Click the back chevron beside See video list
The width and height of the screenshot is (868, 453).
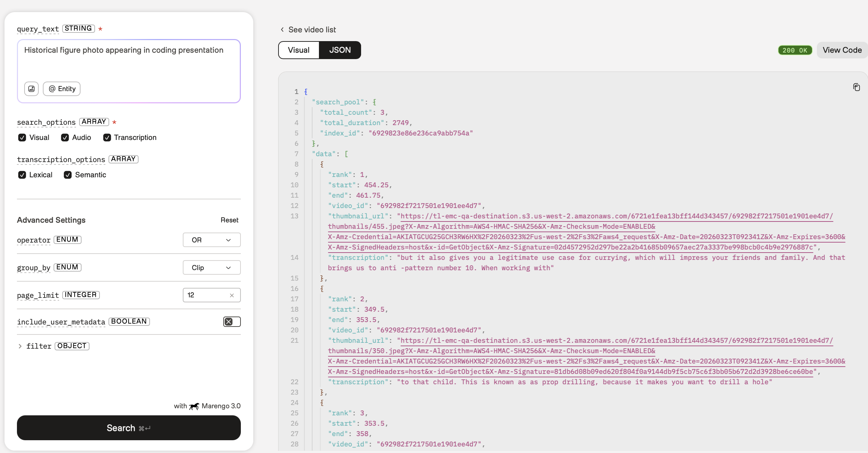pos(282,30)
